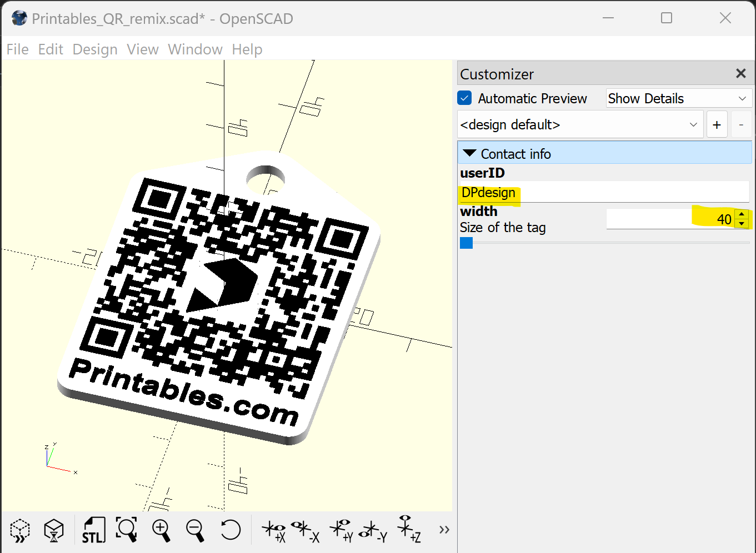Open the Design menu
The height and width of the screenshot is (553, 756).
coord(94,49)
